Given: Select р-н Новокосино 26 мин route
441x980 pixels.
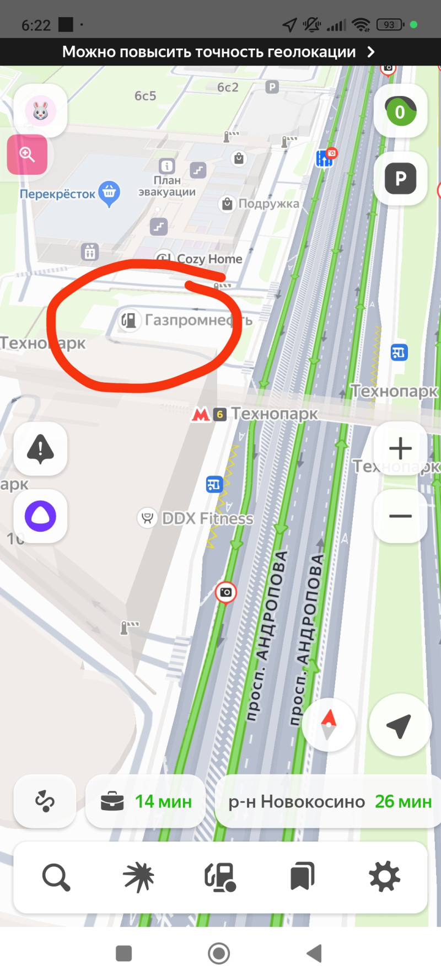Looking at the screenshot, I should [329, 801].
